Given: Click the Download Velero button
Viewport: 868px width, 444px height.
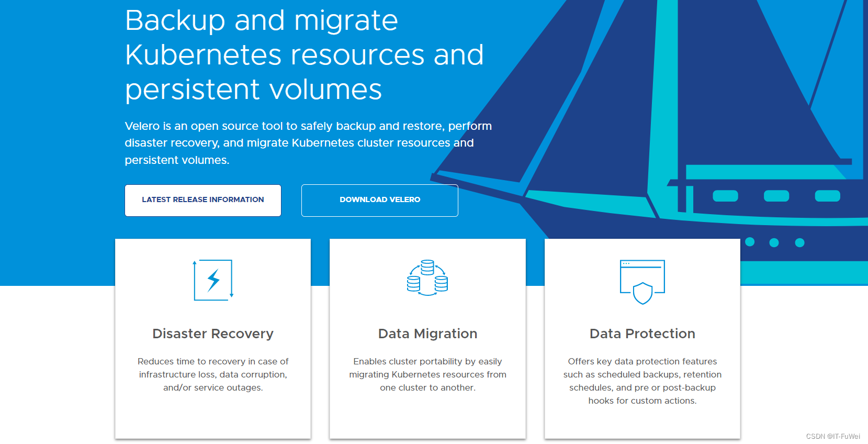Looking at the screenshot, I should 380,200.
